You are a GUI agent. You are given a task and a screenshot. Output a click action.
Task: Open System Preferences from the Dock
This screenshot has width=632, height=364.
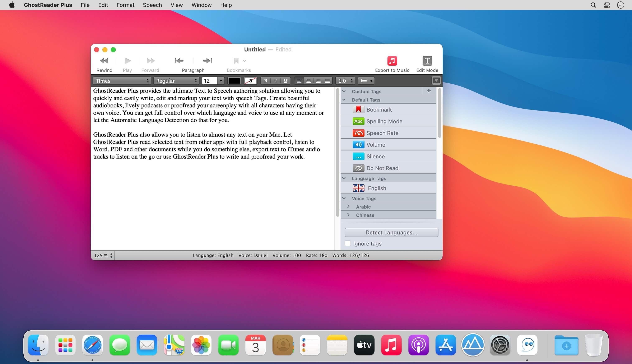500,345
